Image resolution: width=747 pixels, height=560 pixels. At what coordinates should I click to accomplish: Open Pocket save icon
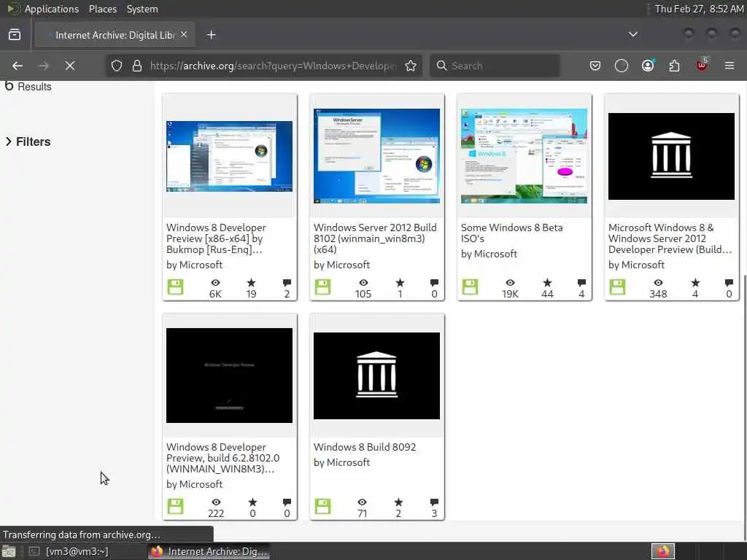[x=595, y=66]
